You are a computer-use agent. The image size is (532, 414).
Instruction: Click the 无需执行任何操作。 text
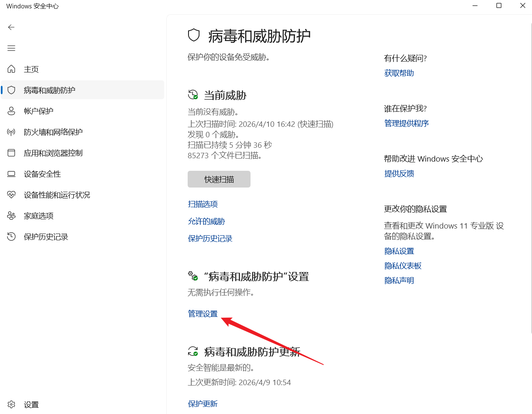(221, 292)
